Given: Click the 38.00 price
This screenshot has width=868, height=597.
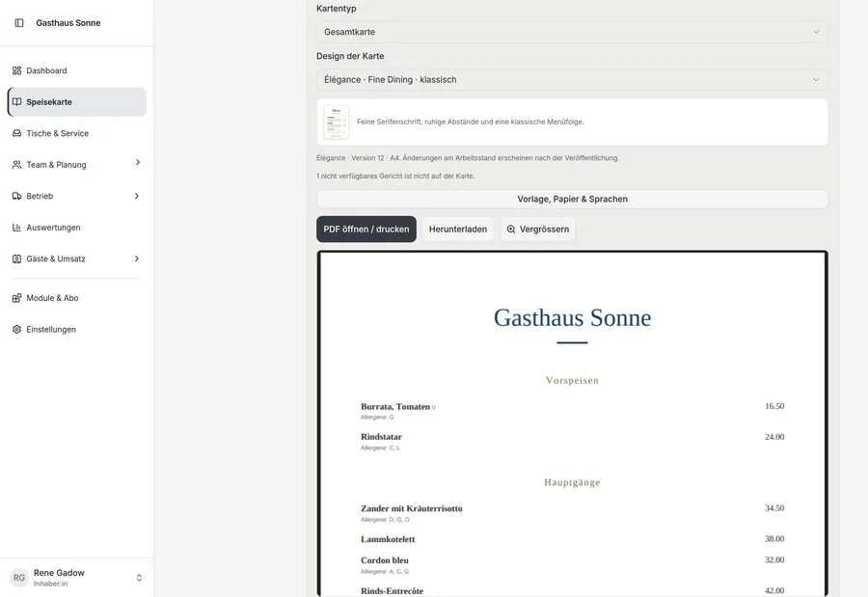Looking at the screenshot, I should (x=774, y=539).
